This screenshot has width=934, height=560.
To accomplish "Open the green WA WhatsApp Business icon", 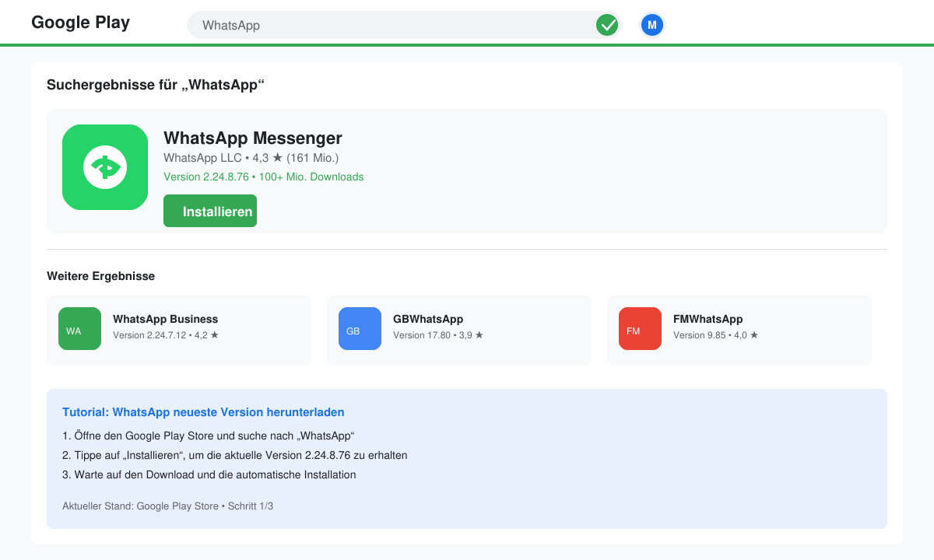I will 79,328.
